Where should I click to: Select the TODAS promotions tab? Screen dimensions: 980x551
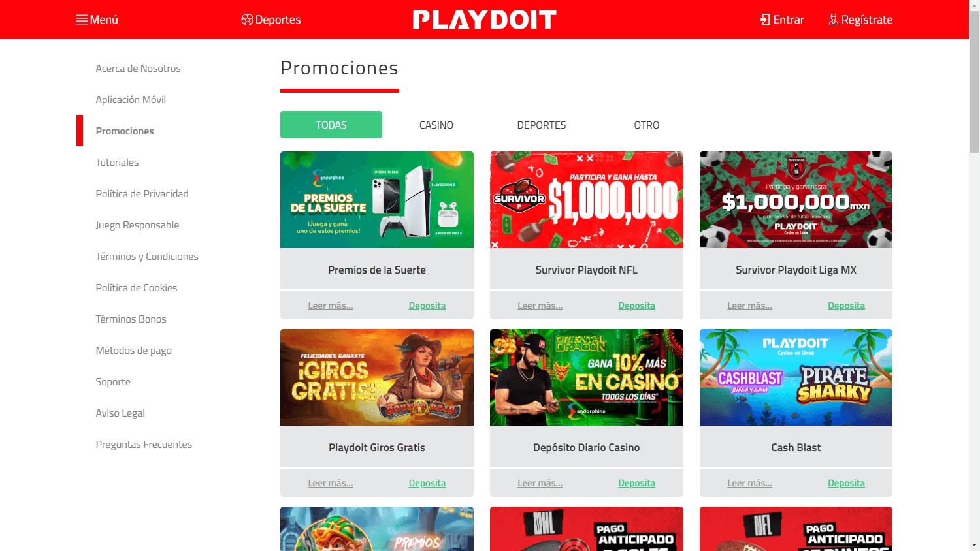click(331, 125)
